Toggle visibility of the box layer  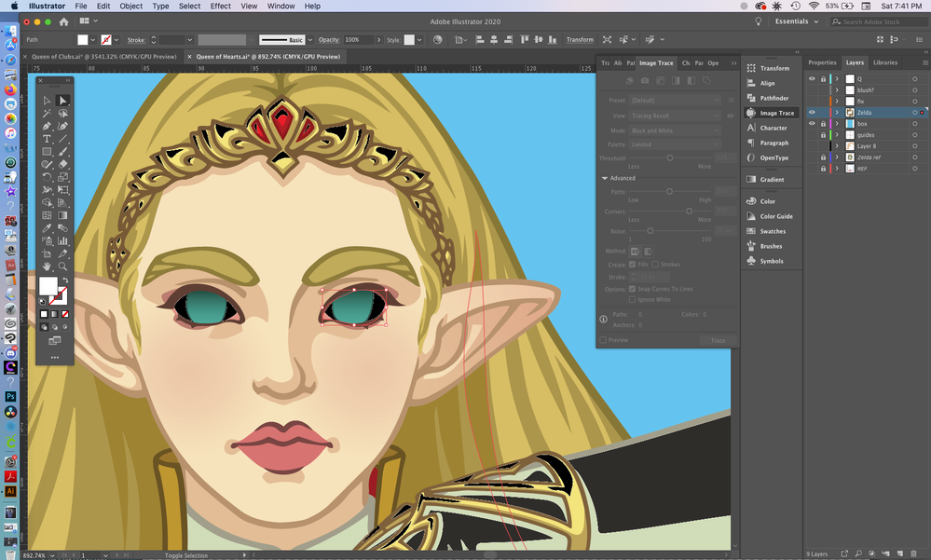point(812,123)
